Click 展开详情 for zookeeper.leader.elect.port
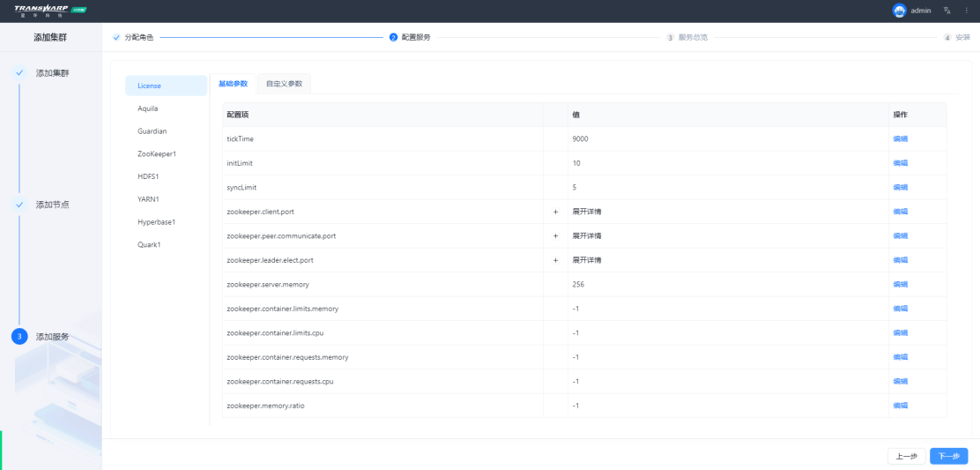980x470 pixels. pos(586,260)
